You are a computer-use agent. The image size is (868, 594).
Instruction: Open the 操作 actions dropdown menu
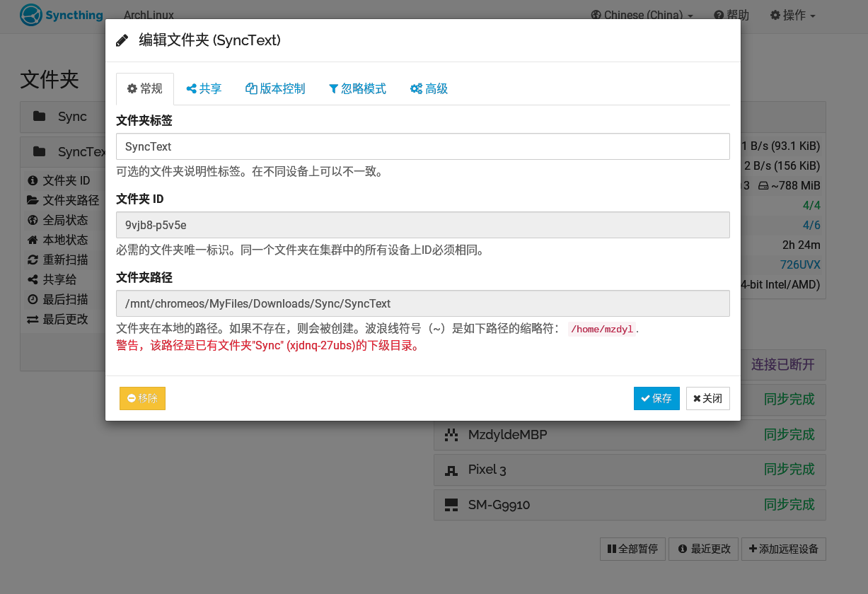point(793,15)
